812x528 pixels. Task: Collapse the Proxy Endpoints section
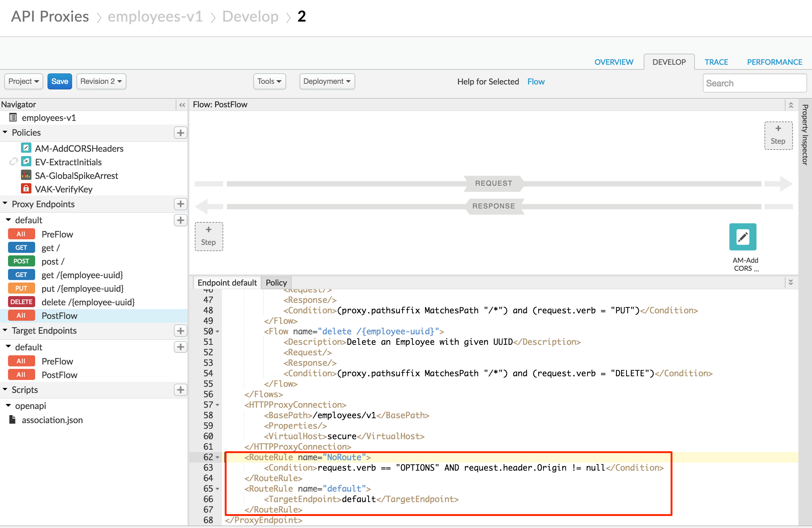click(5, 204)
